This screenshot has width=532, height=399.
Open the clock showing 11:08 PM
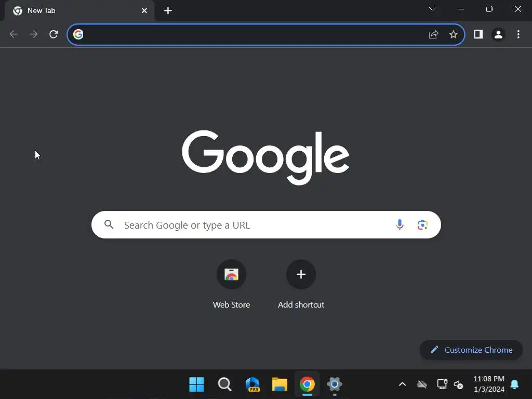(x=489, y=384)
